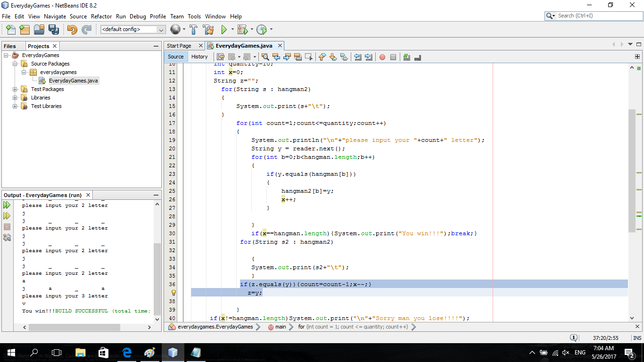Start macro recording in the editor

coord(383,57)
